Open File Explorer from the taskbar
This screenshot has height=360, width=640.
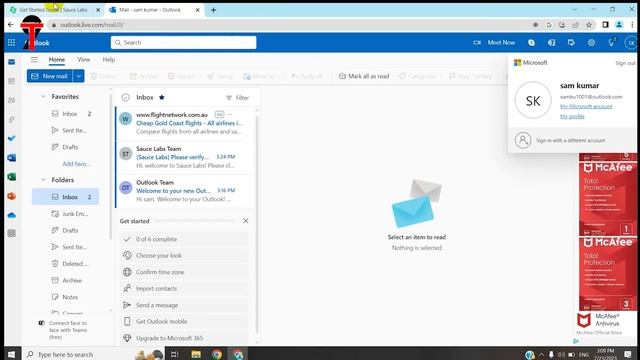(x=196, y=354)
